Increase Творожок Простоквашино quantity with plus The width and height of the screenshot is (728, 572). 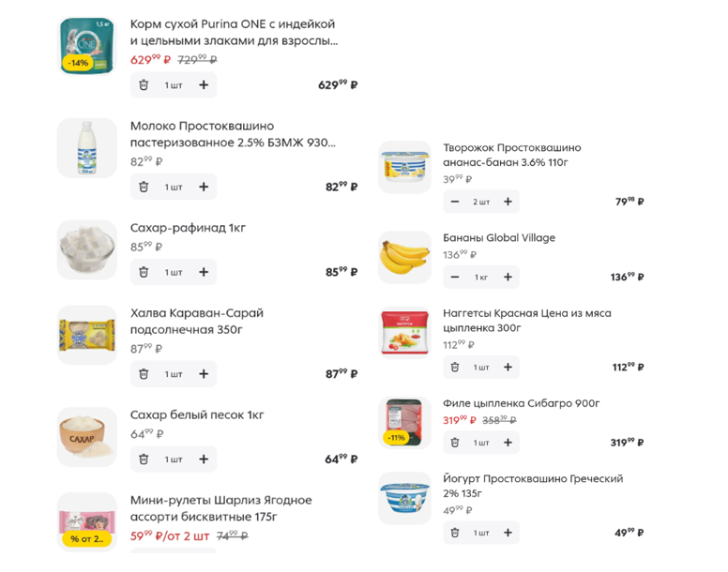pos(508,202)
